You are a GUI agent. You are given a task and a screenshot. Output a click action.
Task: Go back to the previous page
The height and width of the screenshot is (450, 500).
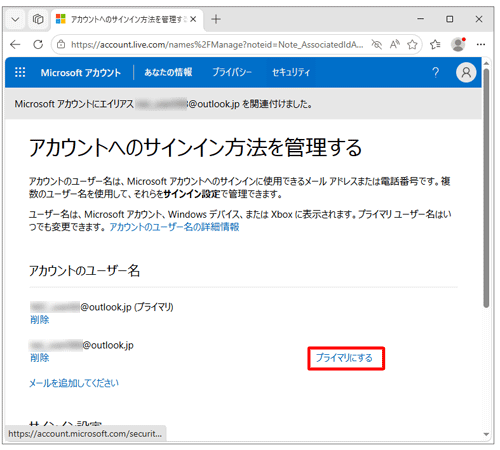[15, 44]
